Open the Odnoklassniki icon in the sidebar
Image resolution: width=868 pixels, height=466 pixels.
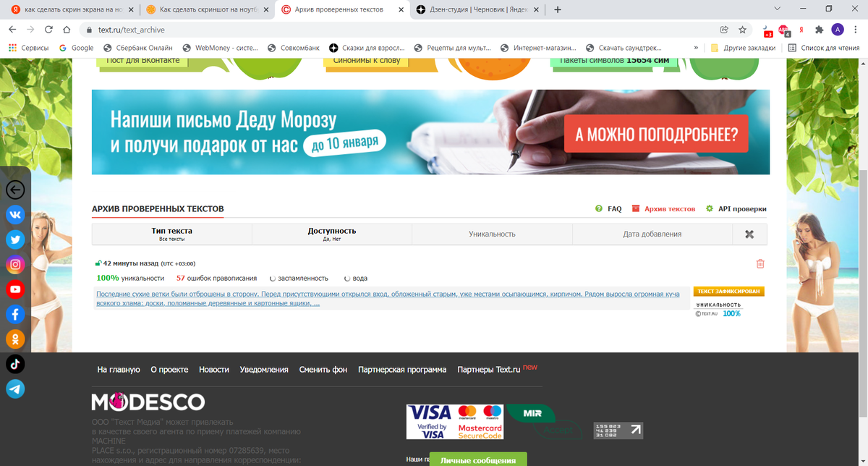(x=15, y=339)
